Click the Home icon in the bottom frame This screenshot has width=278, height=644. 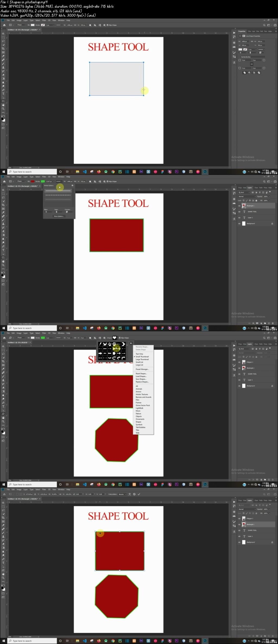(x=4, y=494)
